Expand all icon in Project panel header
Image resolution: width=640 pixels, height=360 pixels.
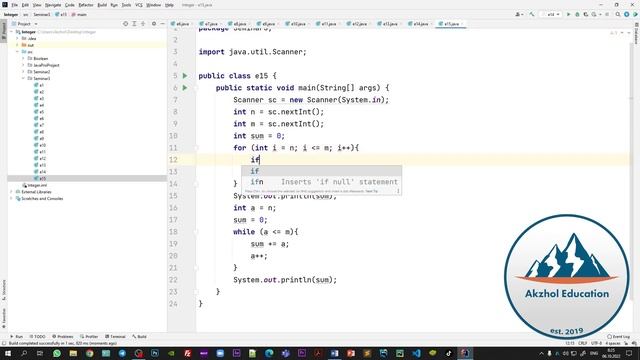(134, 24)
